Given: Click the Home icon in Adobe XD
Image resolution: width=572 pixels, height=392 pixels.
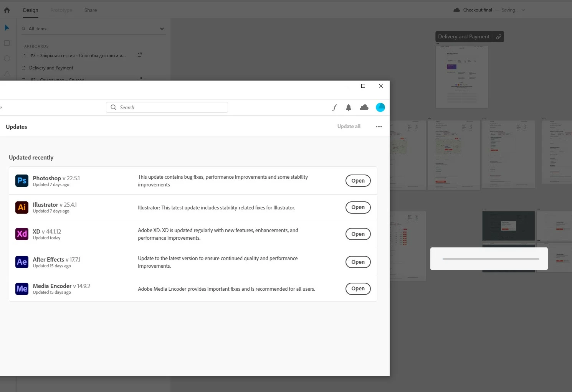Looking at the screenshot, I should 7,10.
